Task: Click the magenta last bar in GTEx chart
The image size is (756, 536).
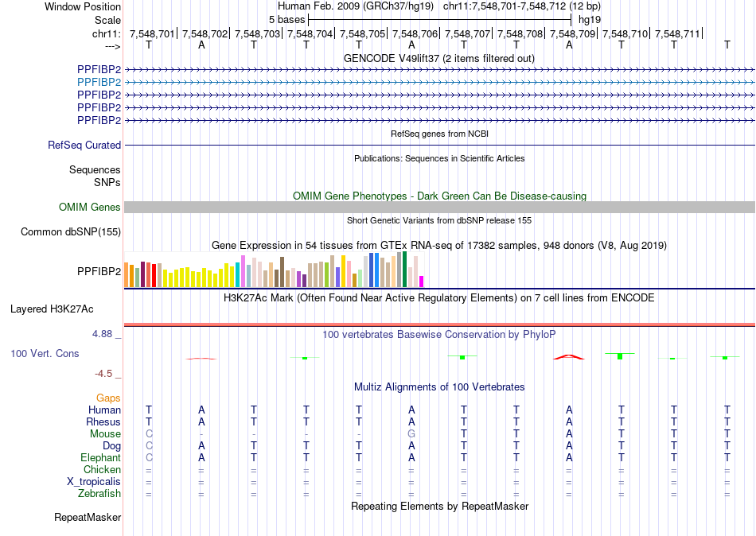Action: [x=422, y=282]
